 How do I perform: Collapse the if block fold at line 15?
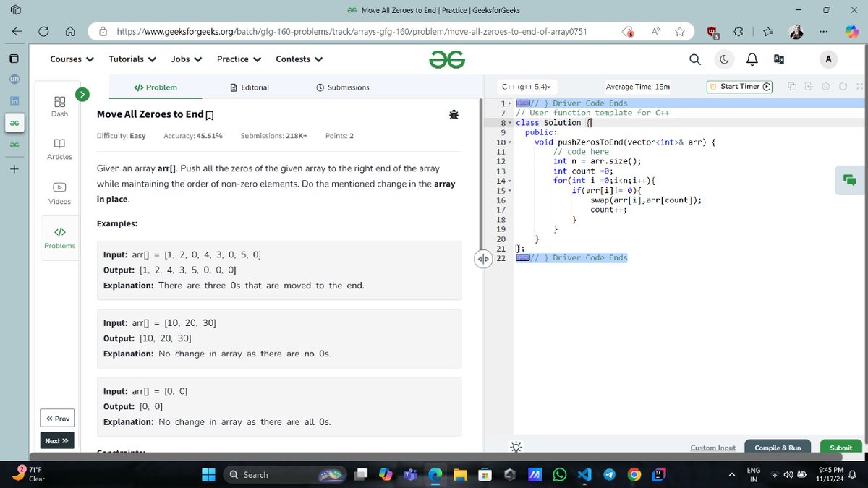511,191
